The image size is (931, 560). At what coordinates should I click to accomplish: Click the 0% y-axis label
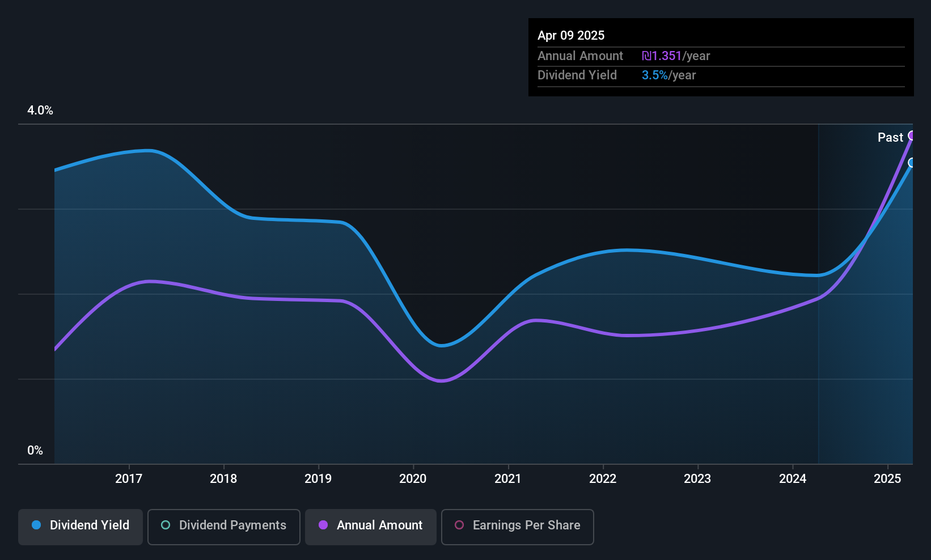pyautogui.click(x=35, y=451)
